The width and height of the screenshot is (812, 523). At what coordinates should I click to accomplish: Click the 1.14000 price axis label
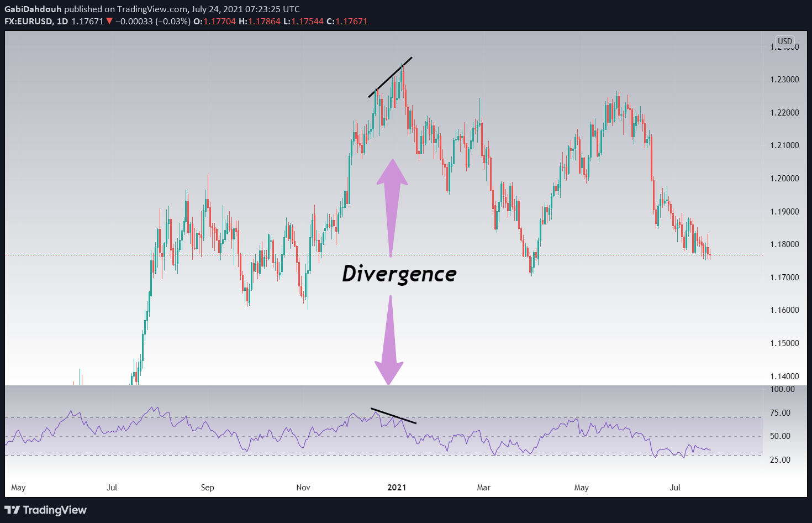[x=784, y=376]
